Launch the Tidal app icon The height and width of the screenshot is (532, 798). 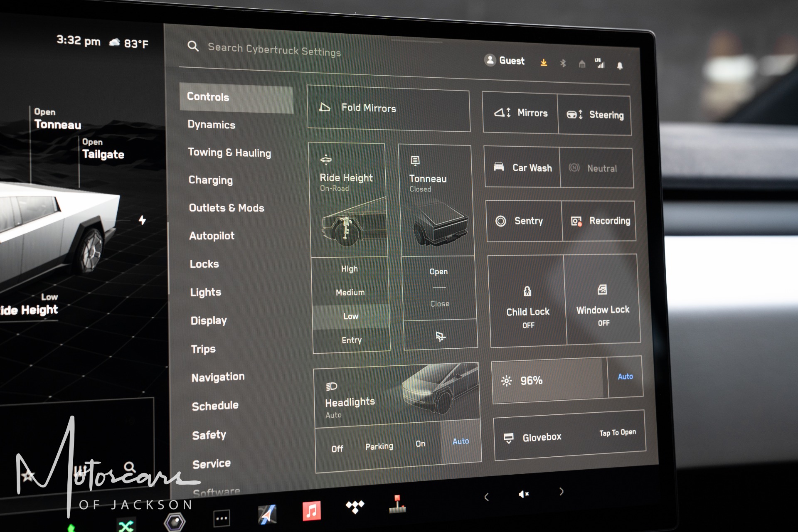tap(355, 507)
